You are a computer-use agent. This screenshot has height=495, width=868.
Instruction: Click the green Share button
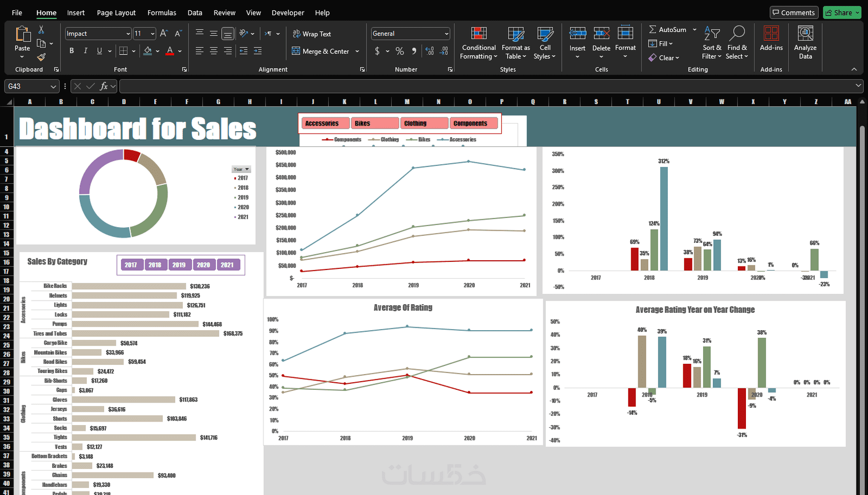842,13
